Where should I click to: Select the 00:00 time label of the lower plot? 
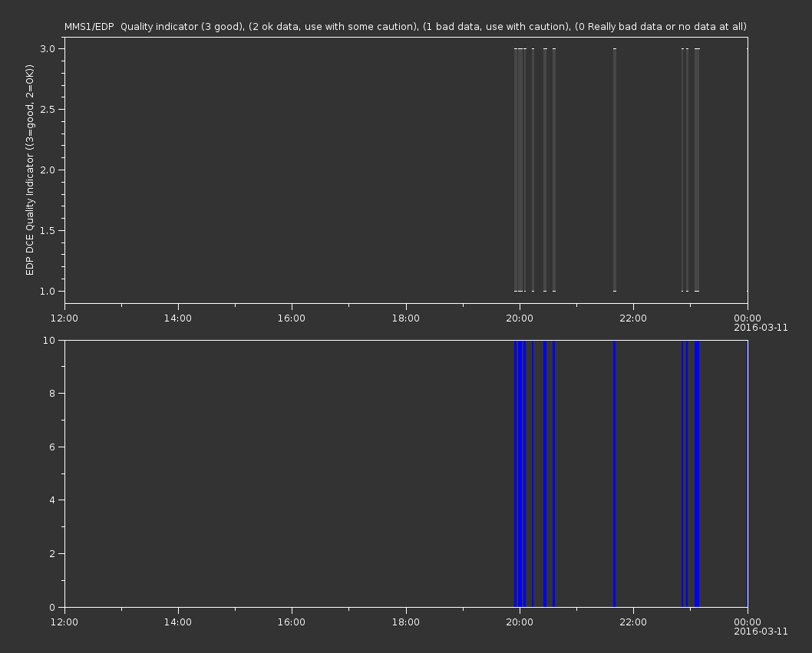click(x=748, y=622)
